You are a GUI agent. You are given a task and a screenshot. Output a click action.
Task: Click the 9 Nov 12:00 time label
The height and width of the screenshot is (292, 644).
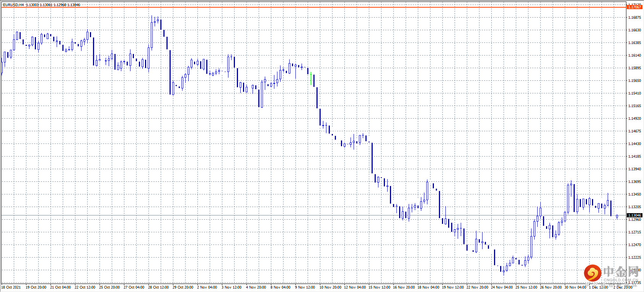[305, 287]
